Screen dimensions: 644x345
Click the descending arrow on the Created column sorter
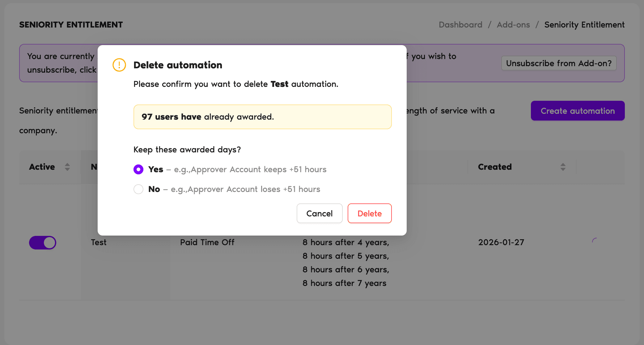(563, 169)
